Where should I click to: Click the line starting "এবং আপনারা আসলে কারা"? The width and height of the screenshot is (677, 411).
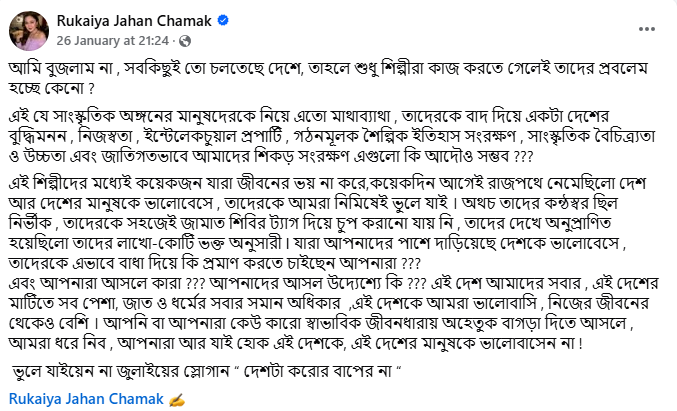(x=333, y=283)
